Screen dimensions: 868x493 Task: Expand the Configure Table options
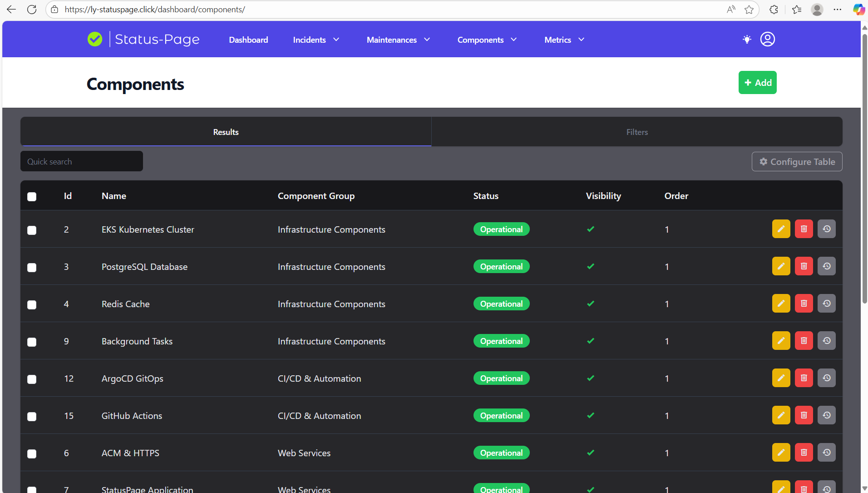pos(797,161)
